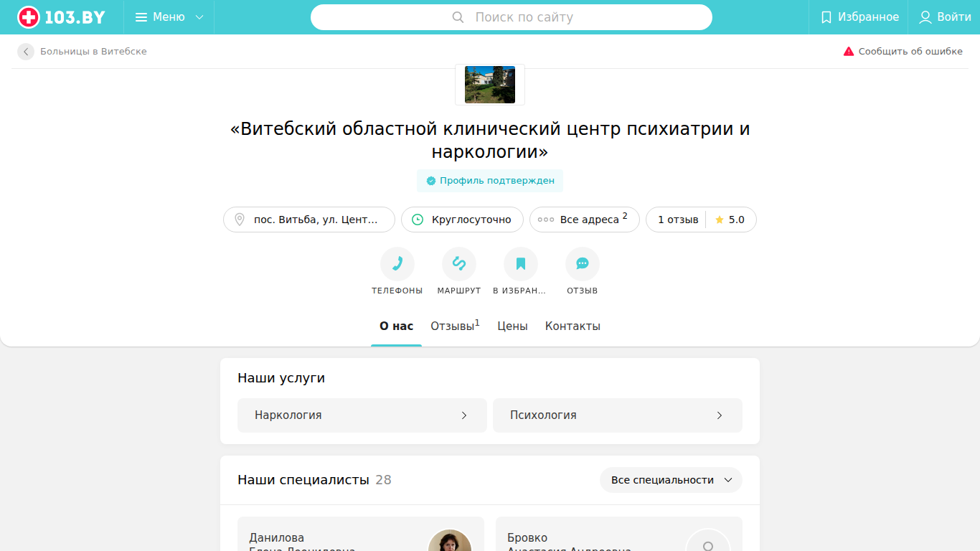The height and width of the screenshot is (551, 980).
Task: Open the Телефоны phone icon
Action: coord(397,264)
